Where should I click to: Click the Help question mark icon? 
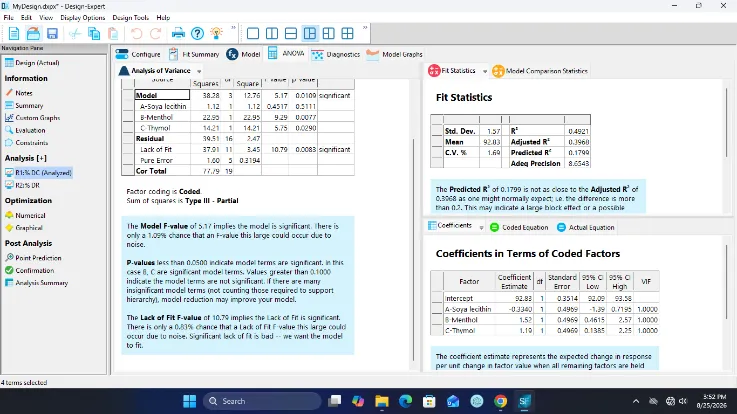pyautogui.click(x=197, y=33)
